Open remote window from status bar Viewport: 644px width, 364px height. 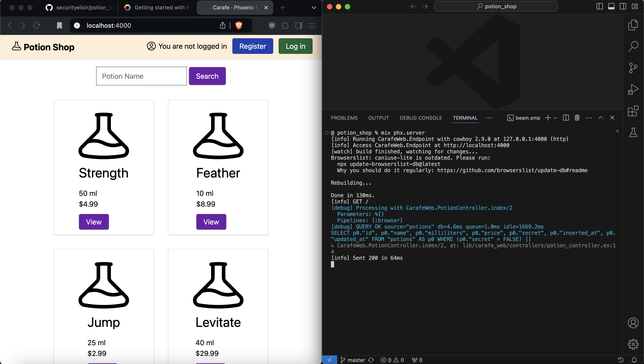point(330,360)
